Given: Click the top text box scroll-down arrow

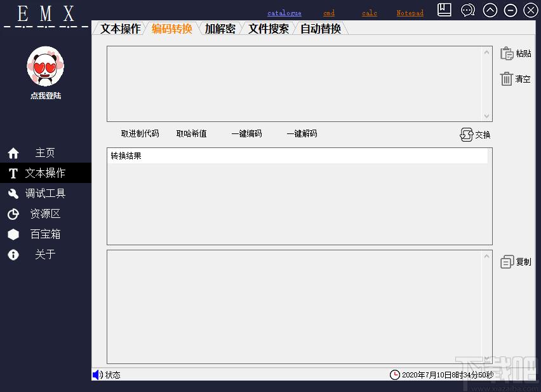Looking at the screenshot, I should [486, 116].
